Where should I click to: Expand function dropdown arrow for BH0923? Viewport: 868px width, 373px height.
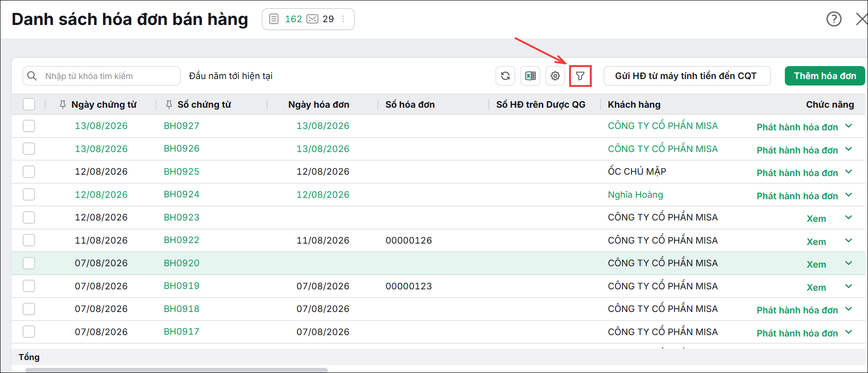click(x=849, y=217)
